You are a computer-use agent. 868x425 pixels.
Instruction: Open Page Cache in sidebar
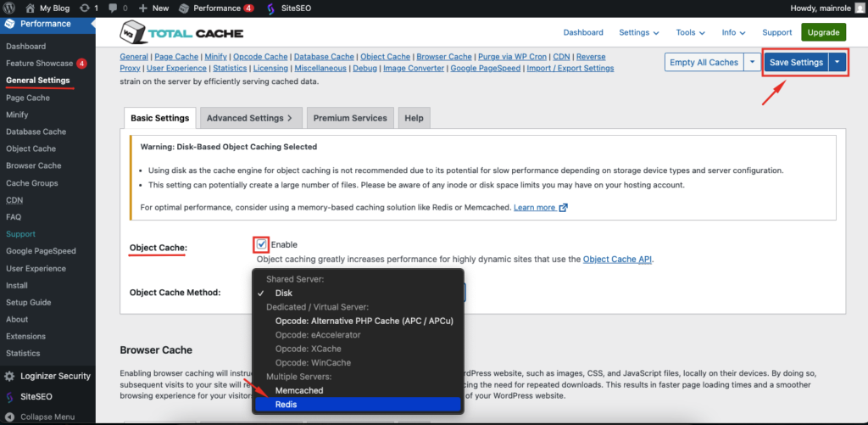pos(28,98)
